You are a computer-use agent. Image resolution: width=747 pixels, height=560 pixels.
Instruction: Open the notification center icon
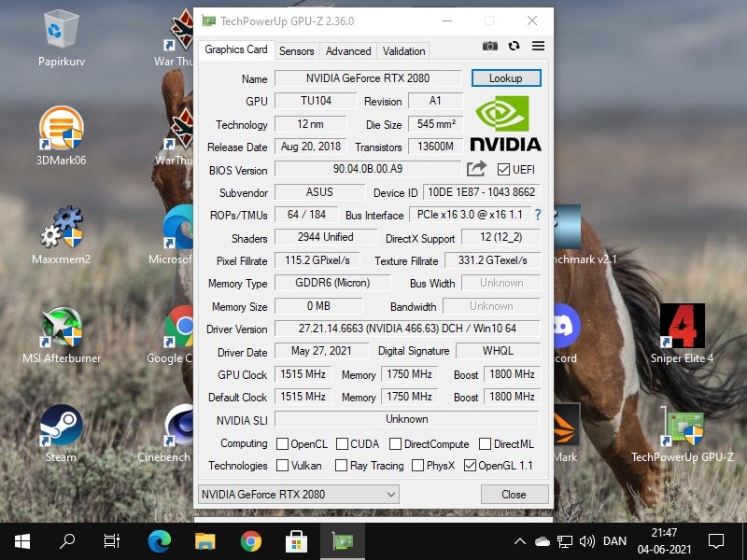click(716, 541)
